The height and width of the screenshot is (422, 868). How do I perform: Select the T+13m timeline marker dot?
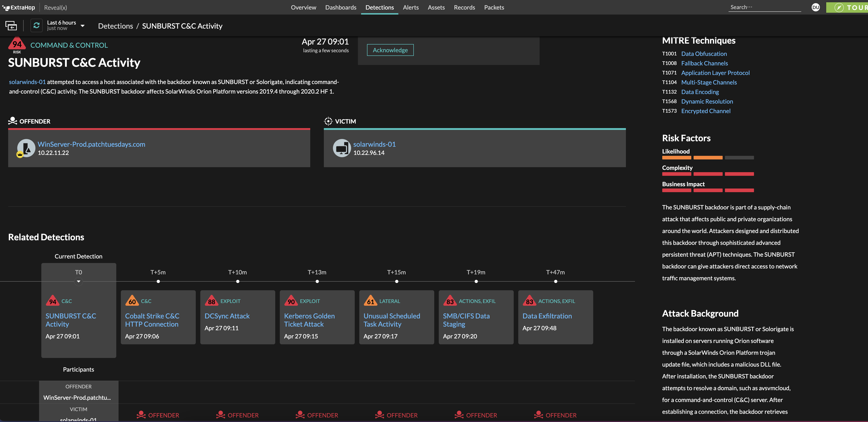click(317, 281)
